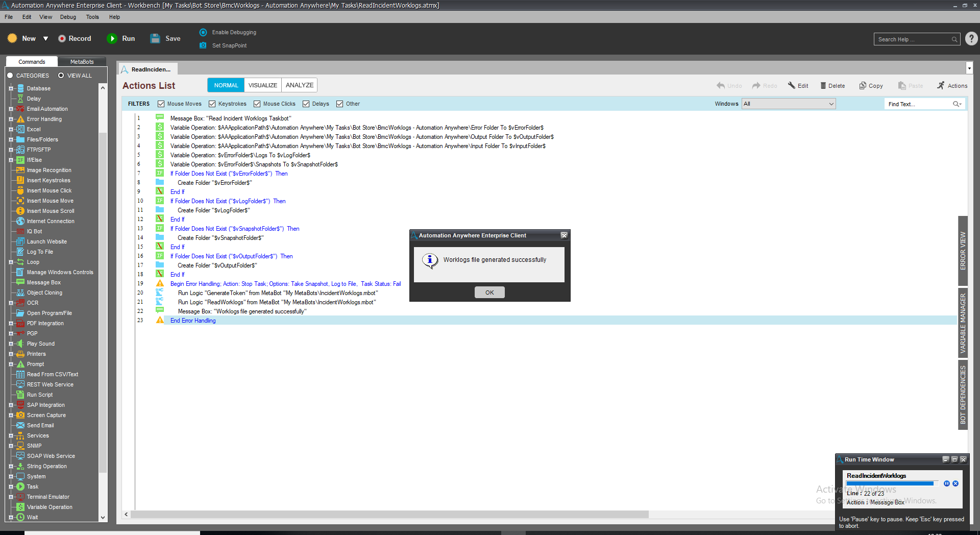Expand the Email Automation category node

tap(11, 109)
